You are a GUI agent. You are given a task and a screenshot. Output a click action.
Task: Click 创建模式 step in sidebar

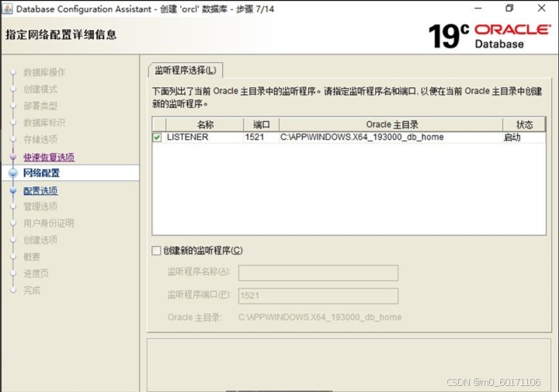point(40,89)
